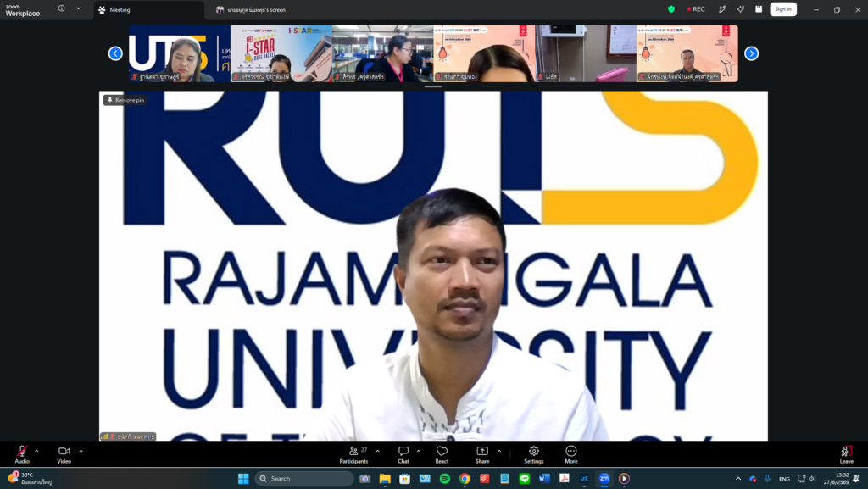Open LINE app from taskbar

point(524,479)
